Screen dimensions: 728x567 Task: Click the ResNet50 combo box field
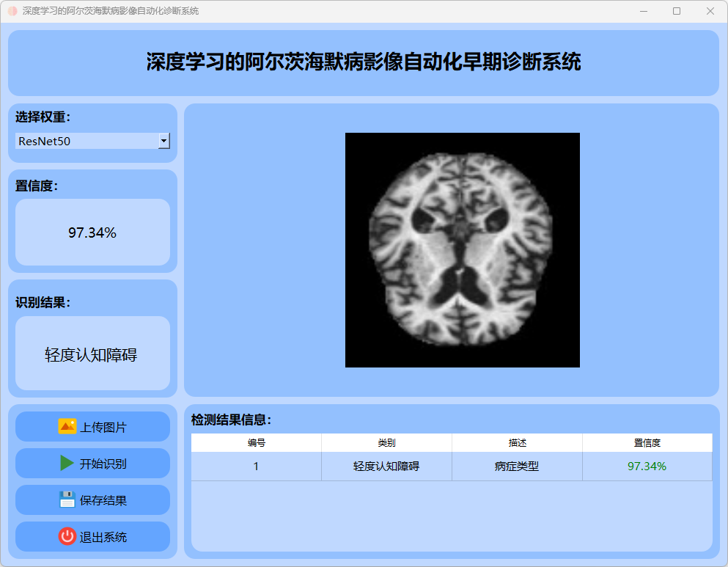tap(92, 141)
